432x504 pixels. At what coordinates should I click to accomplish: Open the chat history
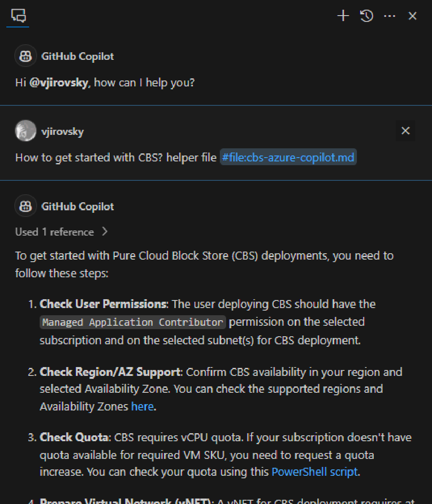[x=366, y=16]
